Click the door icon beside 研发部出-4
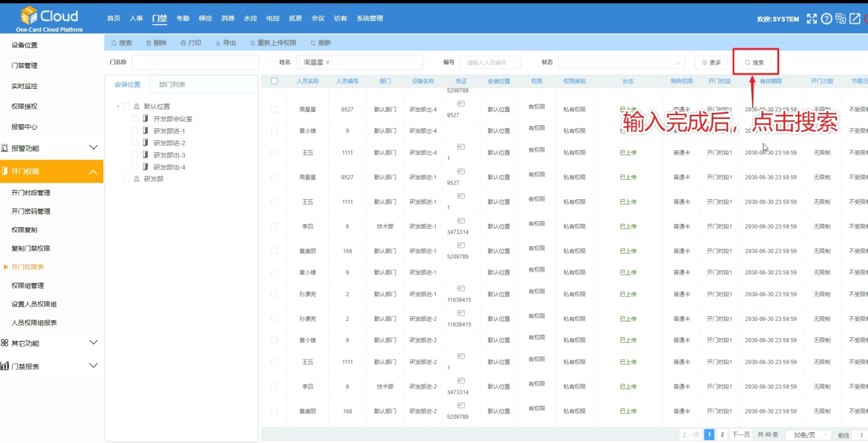868x443 pixels. 145,167
